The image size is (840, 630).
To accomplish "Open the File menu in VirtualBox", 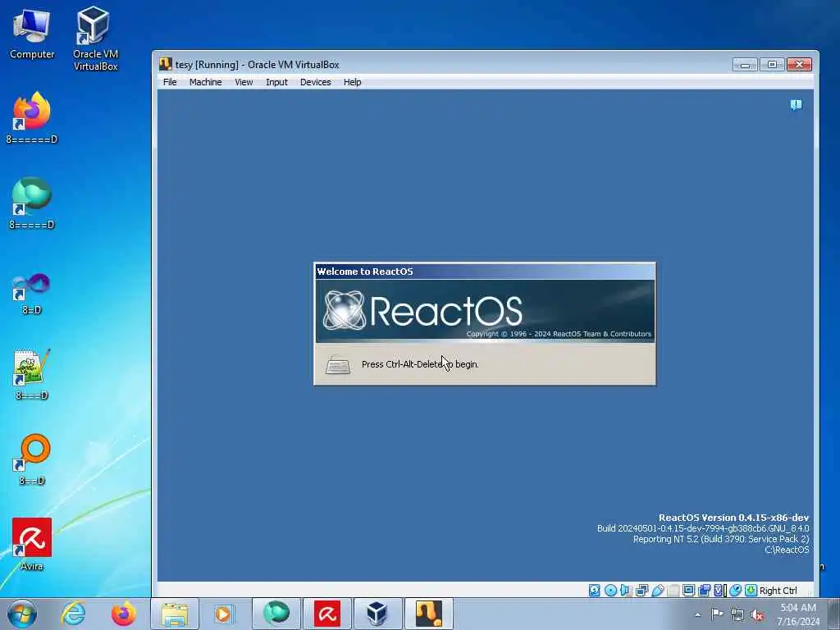I will pyautogui.click(x=170, y=82).
